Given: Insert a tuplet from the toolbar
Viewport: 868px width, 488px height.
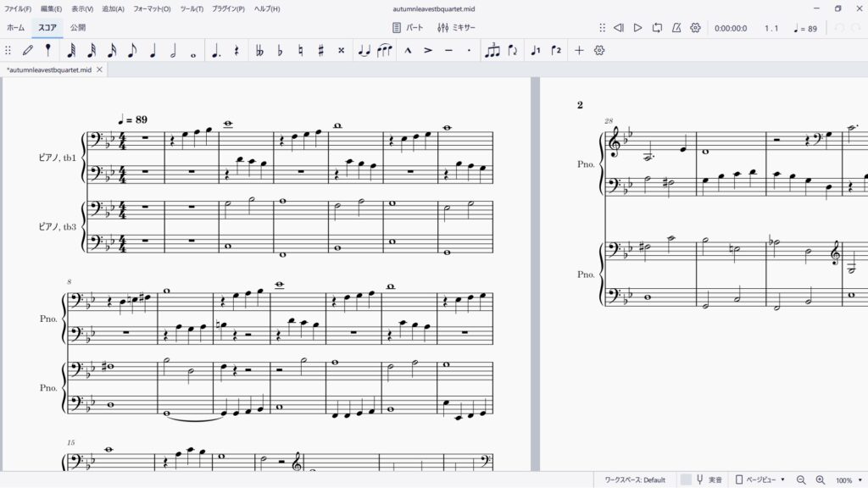Looking at the screenshot, I should [x=492, y=51].
